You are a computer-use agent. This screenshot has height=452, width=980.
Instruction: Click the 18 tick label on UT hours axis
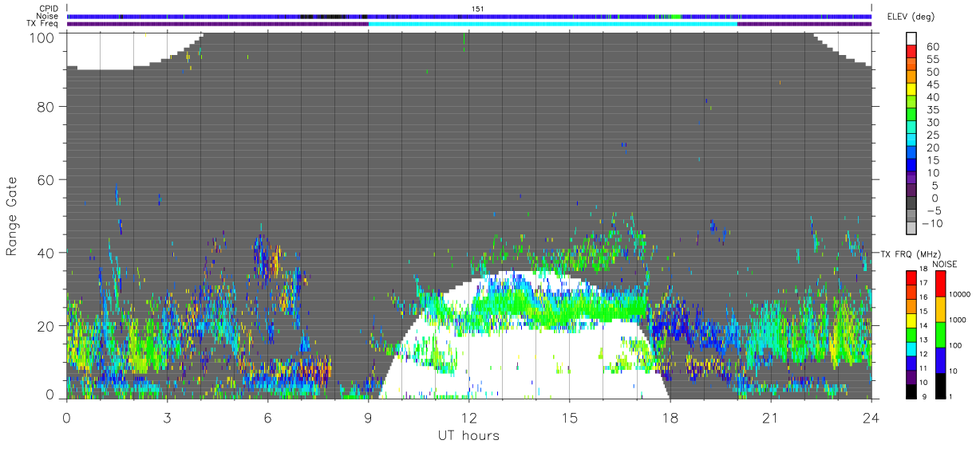[x=670, y=418]
